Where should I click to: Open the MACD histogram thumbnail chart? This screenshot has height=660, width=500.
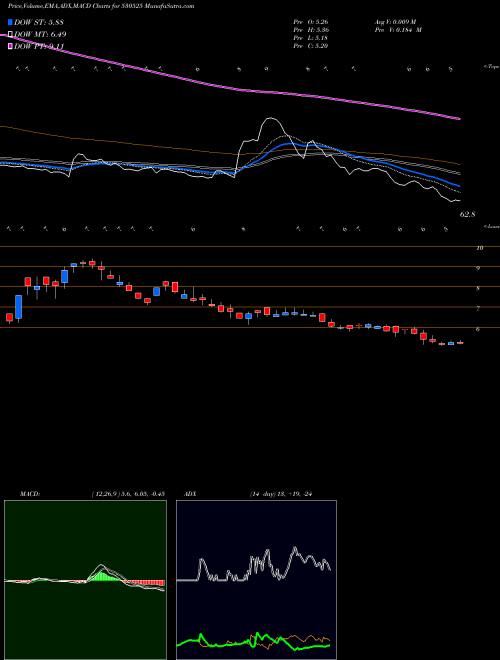pyautogui.click(x=85, y=580)
